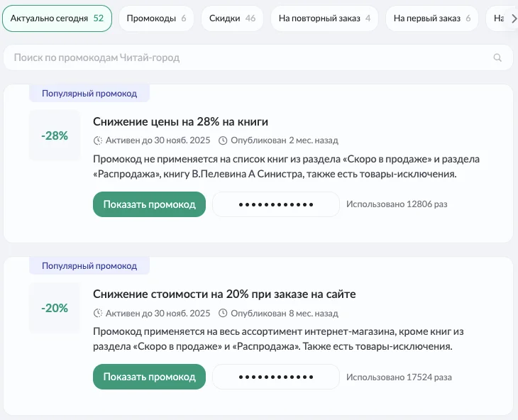518x420 pixels.
Task: Open the "Скидки" filter tab
Action: pyautogui.click(x=232, y=18)
